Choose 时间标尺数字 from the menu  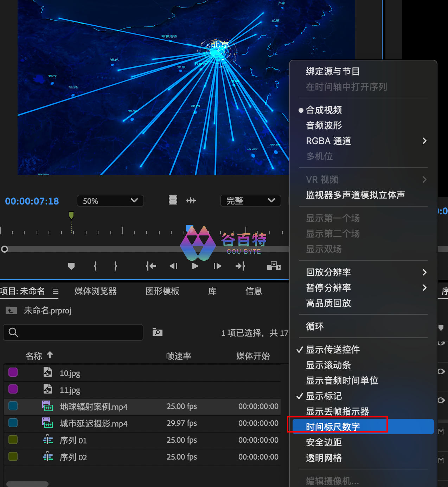coord(333,427)
